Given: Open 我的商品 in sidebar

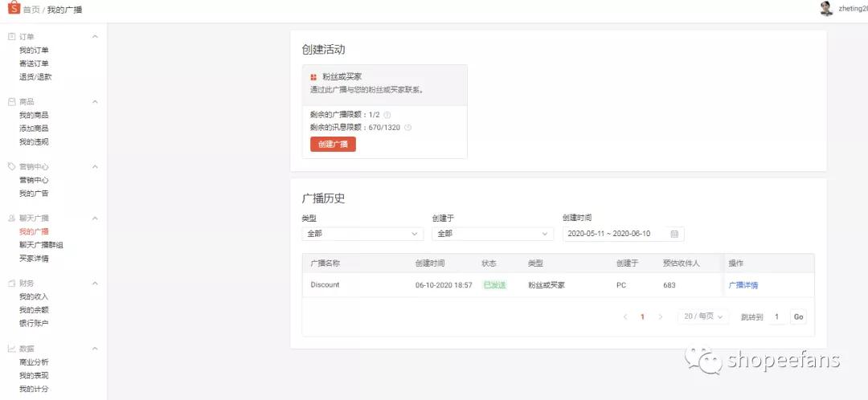Looking at the screenshot, I should pyautogui.click(x=34, y=115).
